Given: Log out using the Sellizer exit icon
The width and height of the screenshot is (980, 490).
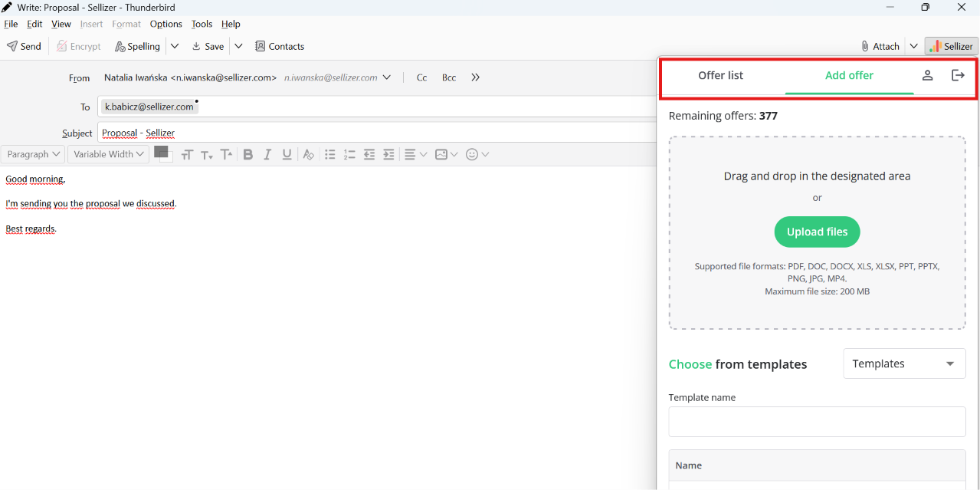Looking at the screenshot, I should click(958, 75).
